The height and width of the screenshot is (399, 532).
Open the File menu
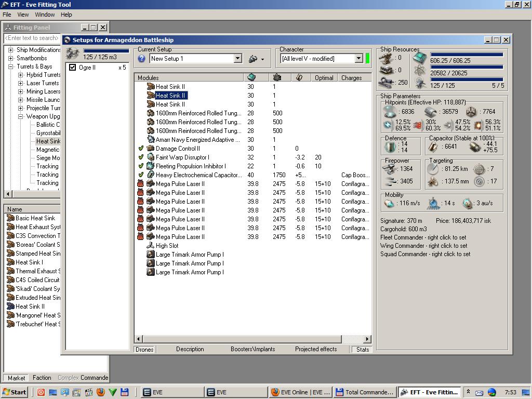7,15
